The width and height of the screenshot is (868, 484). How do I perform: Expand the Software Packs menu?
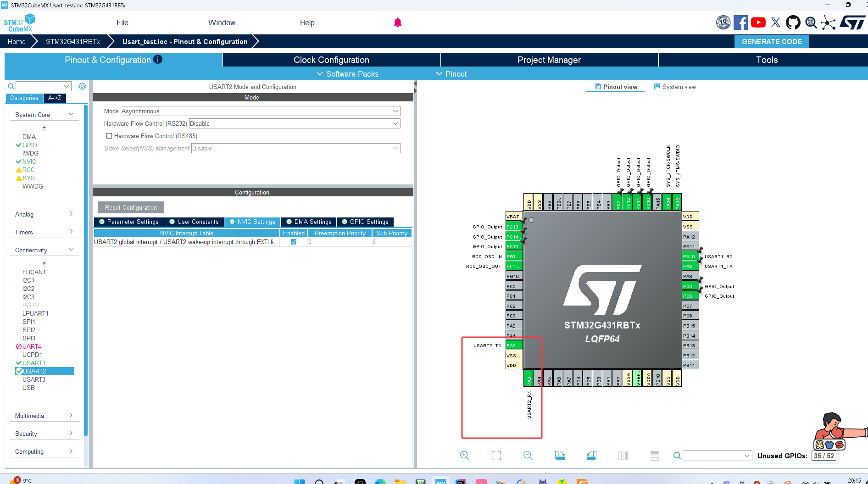click(x=348, y=74)
